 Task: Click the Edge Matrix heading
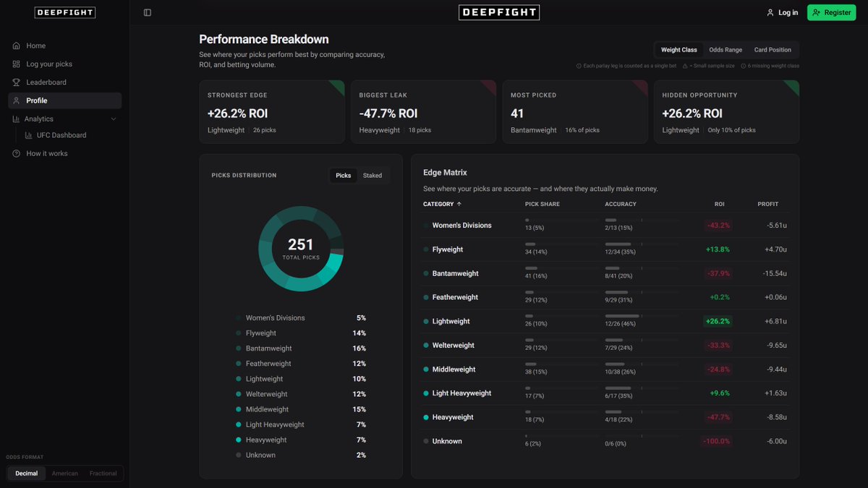445,173
